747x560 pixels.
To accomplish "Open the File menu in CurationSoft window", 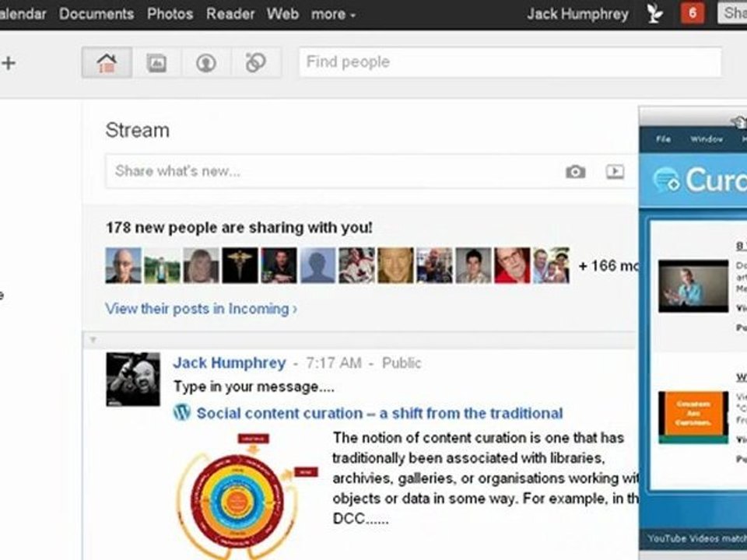I will (663, 139).
